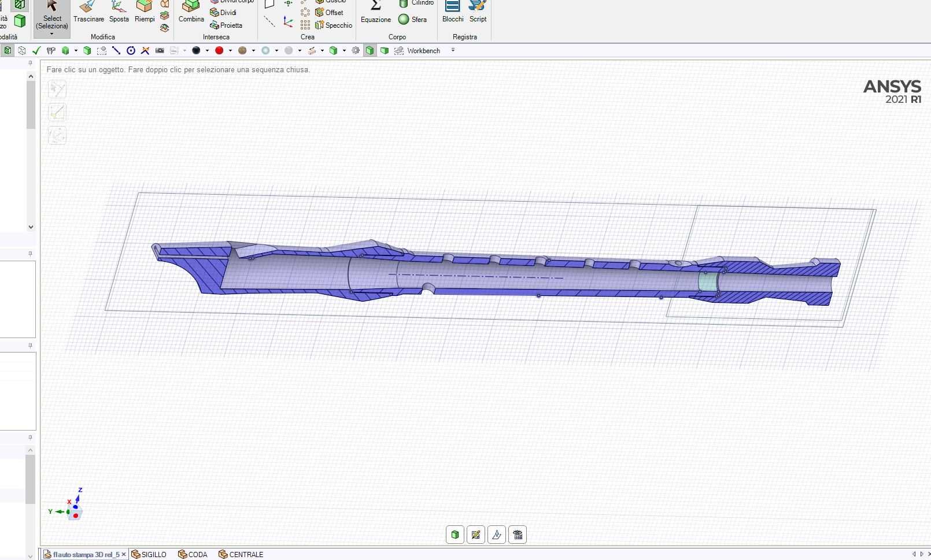
Task: Open the CODA tab
Action: [193, 555]
